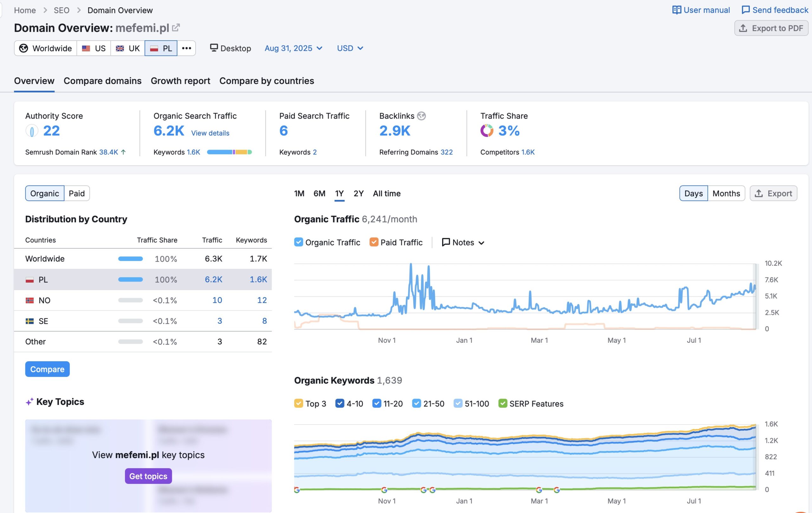
Task: Click the US flag icon
Action: [86, 48]
